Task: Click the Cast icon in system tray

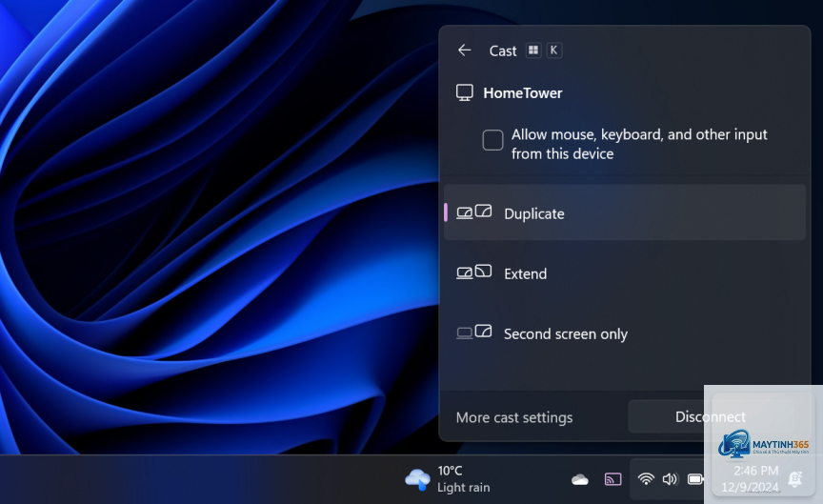Action: click(x=613, y=479)
